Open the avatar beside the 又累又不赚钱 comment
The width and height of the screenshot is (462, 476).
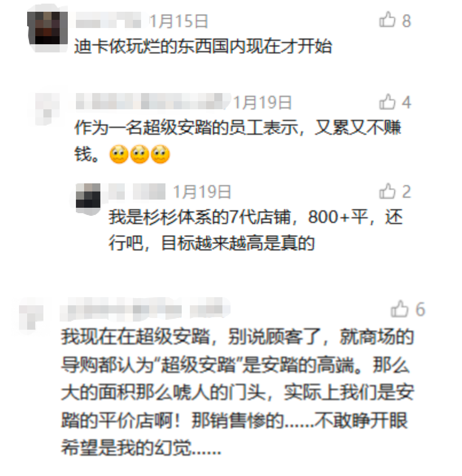tap(47, 109)
